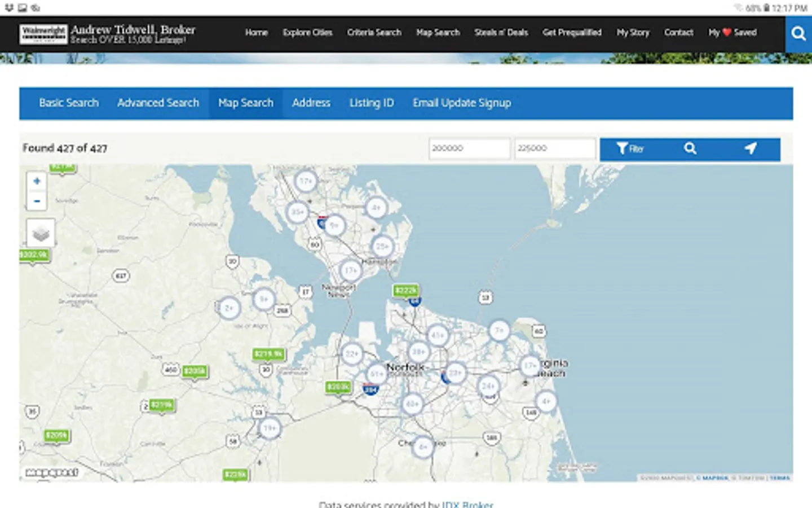812x508 pixels.
Task: Click the maximum price field showing 225000
Action: pos(555,149)
